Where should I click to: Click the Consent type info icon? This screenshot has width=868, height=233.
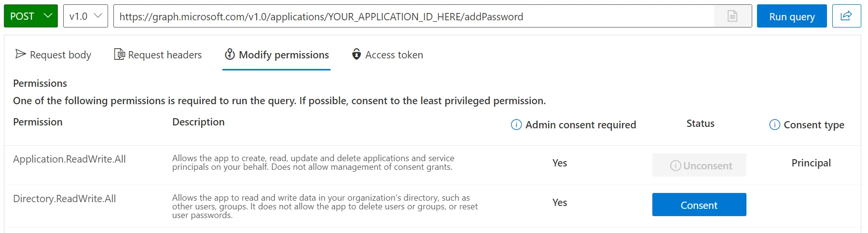774,125
